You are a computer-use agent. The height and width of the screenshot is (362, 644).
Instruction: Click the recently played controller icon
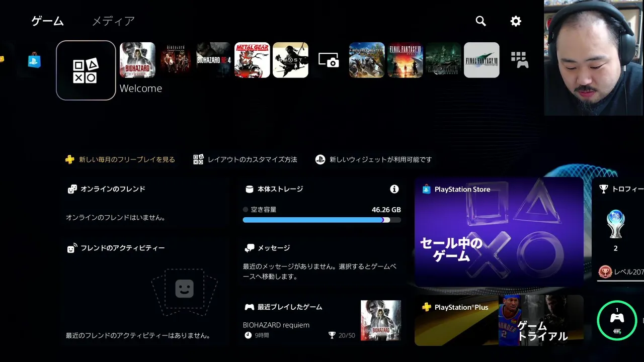[250, 307]
